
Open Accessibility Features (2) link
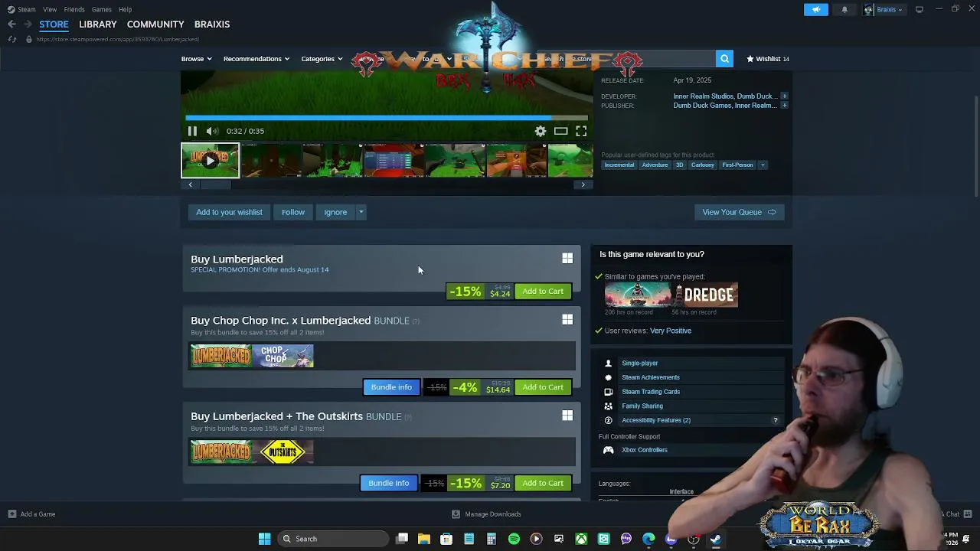tap(656, 420)
